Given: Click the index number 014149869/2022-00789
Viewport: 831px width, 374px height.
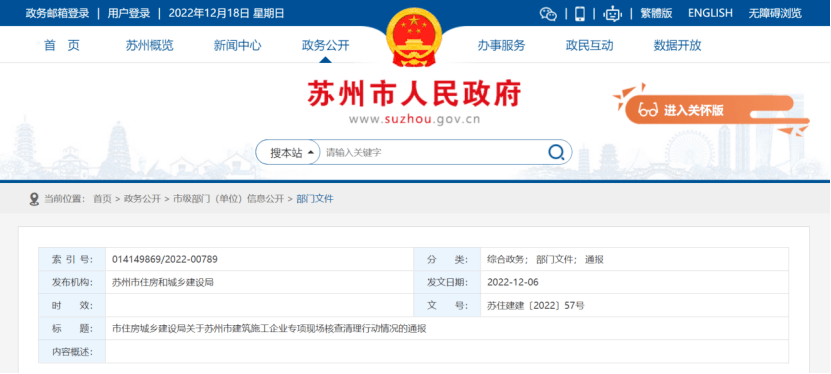Looking at the screenshot, I should coord(165,260).
